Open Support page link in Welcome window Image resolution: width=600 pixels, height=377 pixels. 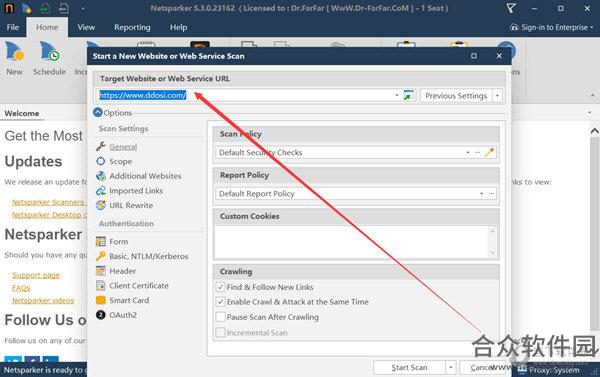[x=36, y=275]
